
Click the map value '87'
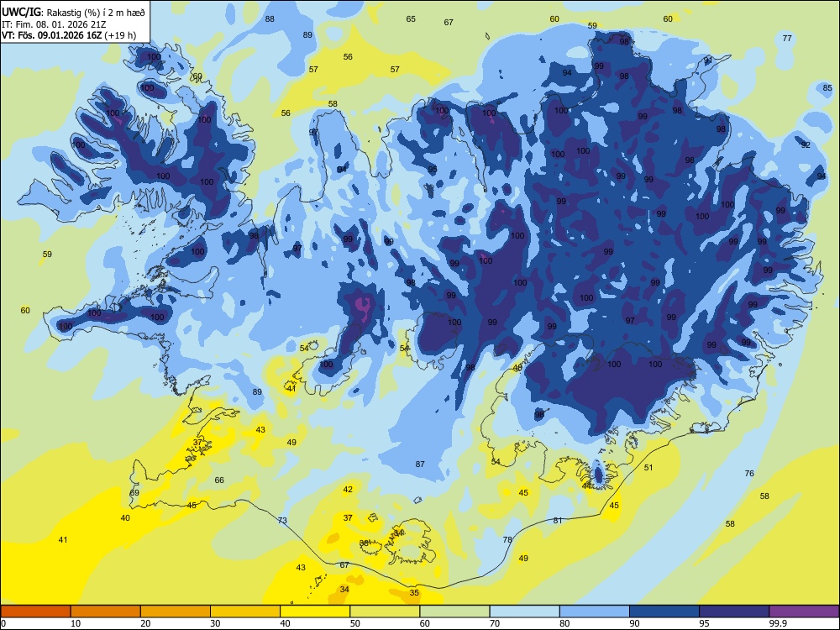pyautogui.click(x=420, y=464)
